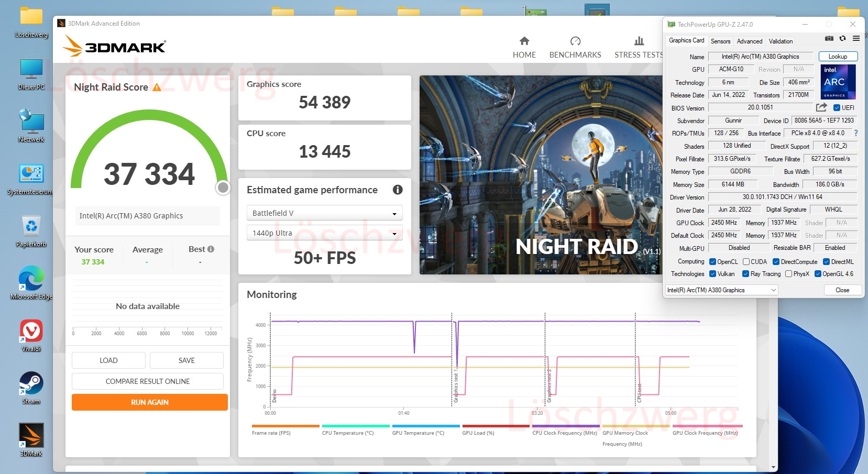Screen dimensions: 868x474
Task: Toggle the Ray Tracing checkbox
Action: pyautogui.click(x=746, y=274)
